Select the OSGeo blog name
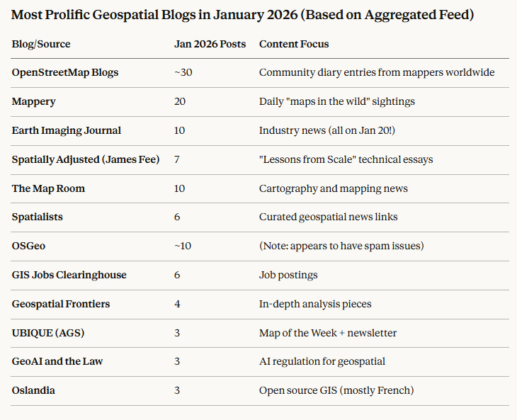Screen dimensions: 517x420 (28, 246)
